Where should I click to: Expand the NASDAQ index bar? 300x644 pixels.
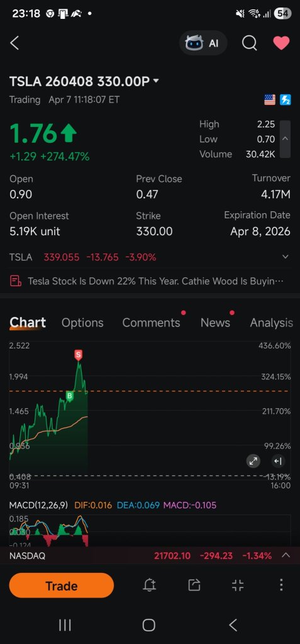286,555
